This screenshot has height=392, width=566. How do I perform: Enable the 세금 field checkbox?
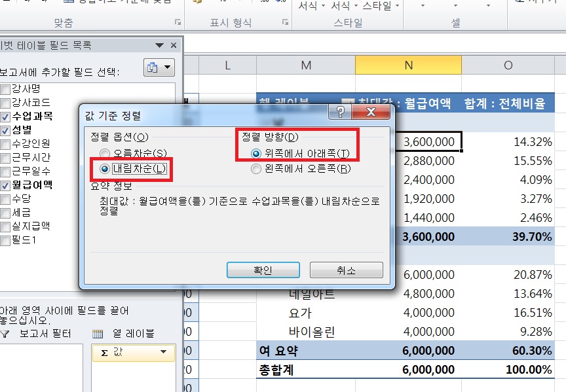(x=5, y=212)
